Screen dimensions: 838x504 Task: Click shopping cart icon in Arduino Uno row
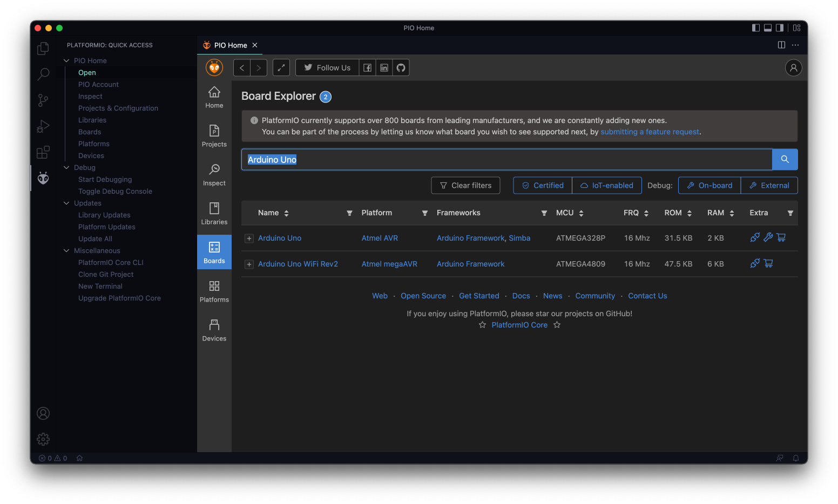click(x=781, y=237)
